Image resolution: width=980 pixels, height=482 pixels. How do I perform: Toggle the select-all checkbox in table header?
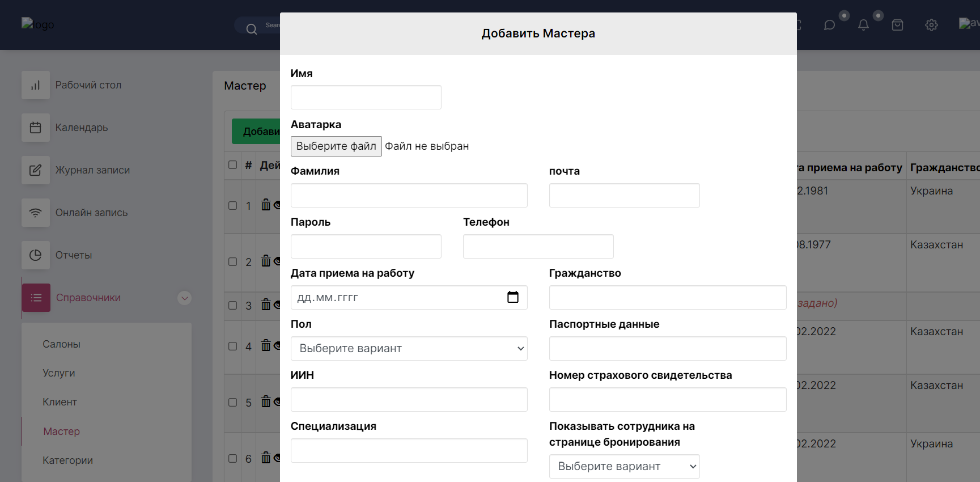[x=232, y=165]
